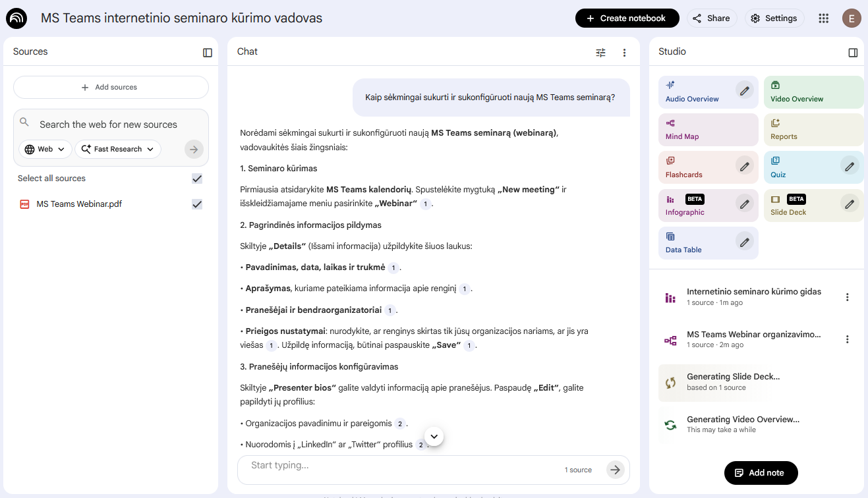Toggle Select all sources checkbox
868x498 pixels.
(196, 179)
